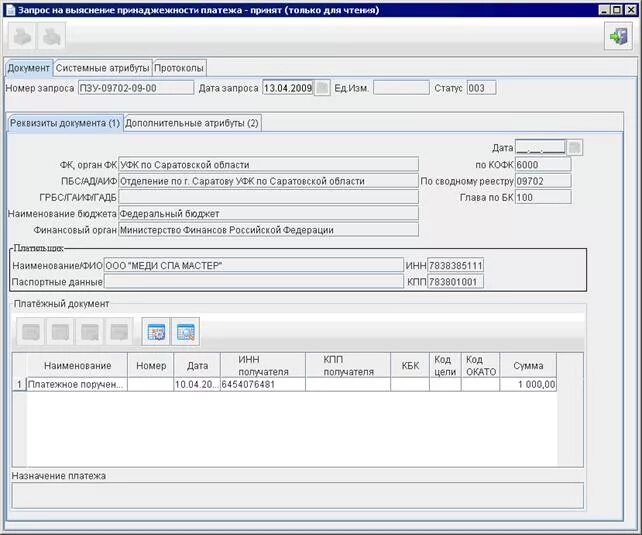Click the Дата запроса field 13.04.2009
642x535 pixels.
tap(288, 88)
